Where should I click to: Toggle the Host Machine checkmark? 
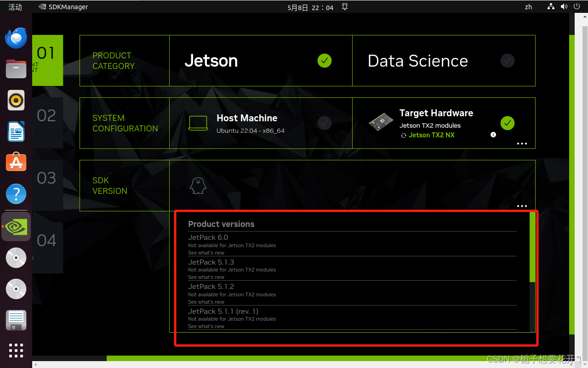pyautogui.click(x=325, y=123)
